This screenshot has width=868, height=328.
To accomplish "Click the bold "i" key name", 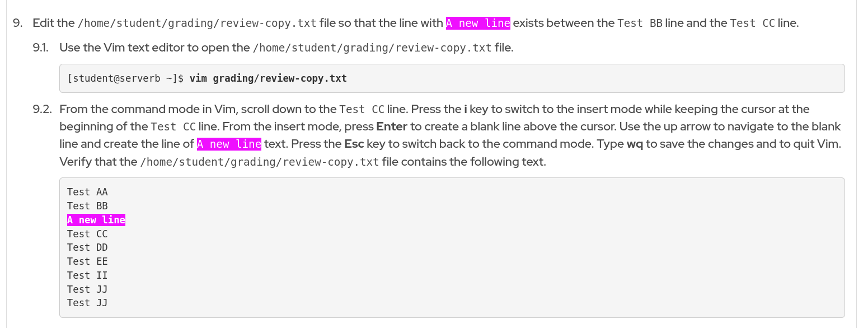I will [x=466, y=109].
